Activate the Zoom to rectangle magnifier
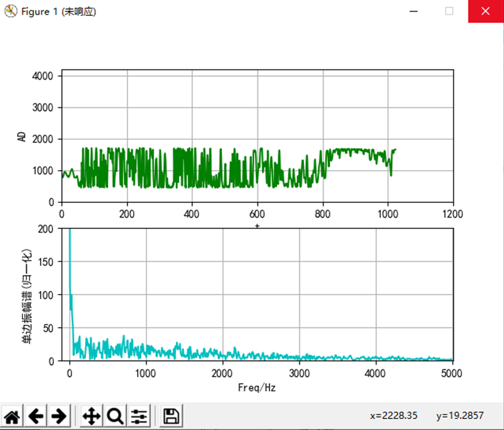Viewport: 504px width, 430px height. coord(115,416)
